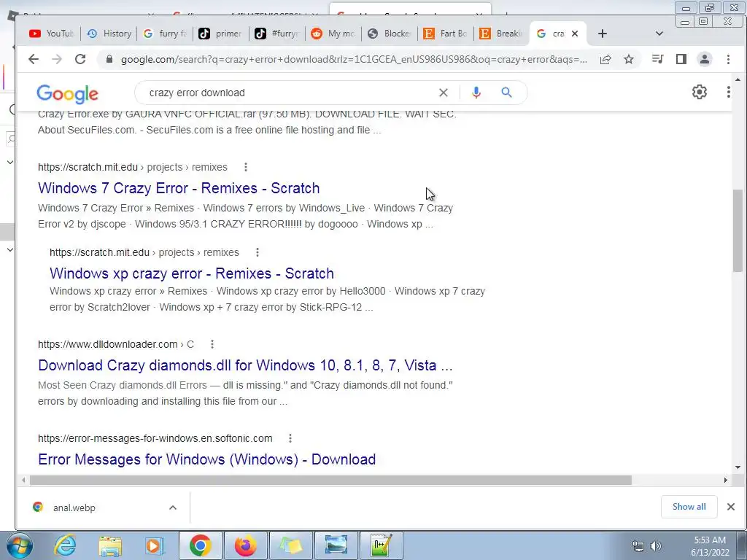This screenshot has width=747, height=560.
Task: Click the forward navigation arrow
Action: click(57, 59)
